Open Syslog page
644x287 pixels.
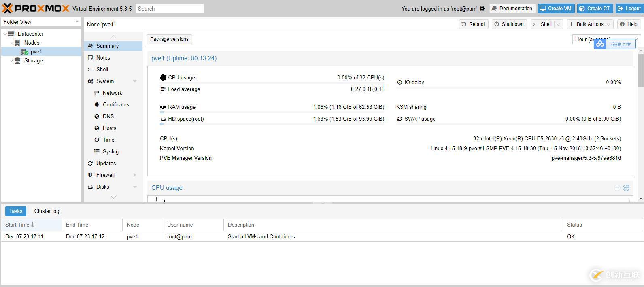113,151
